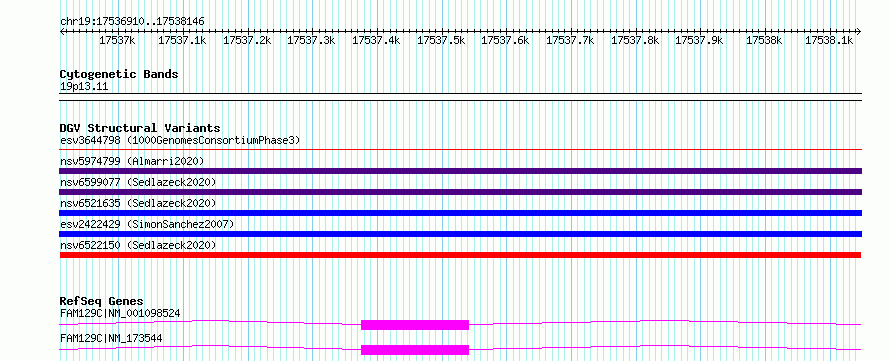Image resolution: width=890 pixels, height=361 pixels.
Task: Click the 17537.2k ruler tick label
Action: tap(247, 40)
